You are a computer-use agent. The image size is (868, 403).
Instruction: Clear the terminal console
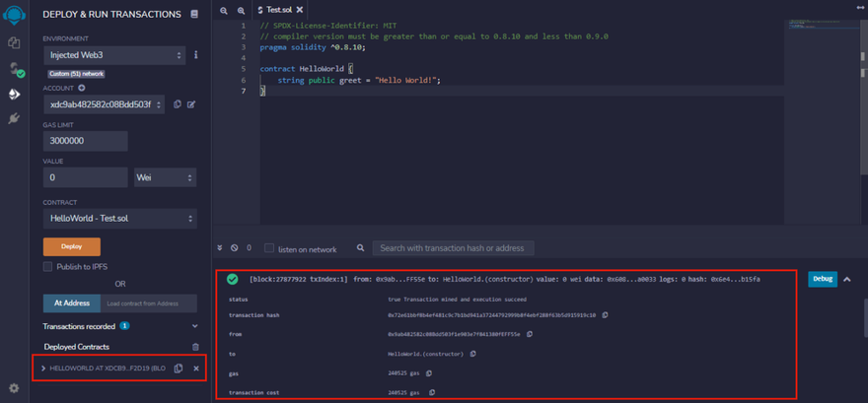[x=234, y=248]
